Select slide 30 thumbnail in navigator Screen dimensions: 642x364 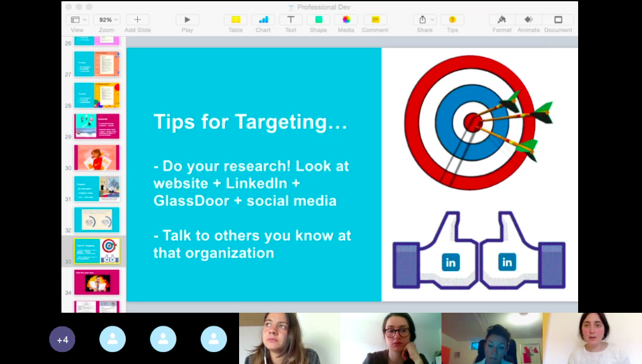tap(97, 157)
